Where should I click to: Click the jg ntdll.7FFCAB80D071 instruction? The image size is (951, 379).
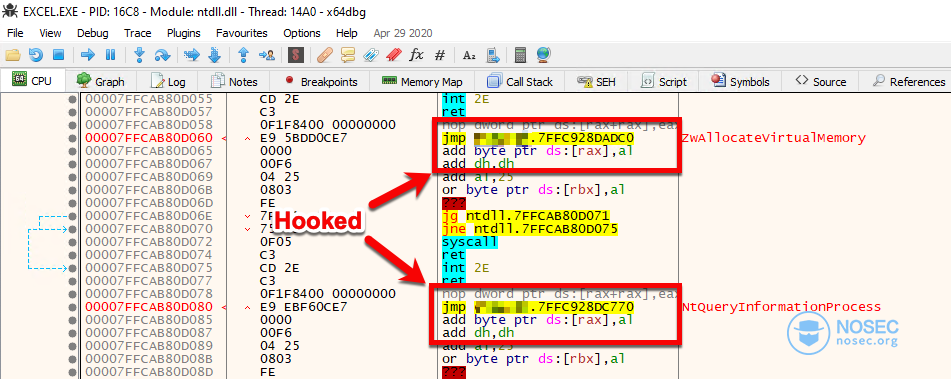tap(526, 216)
